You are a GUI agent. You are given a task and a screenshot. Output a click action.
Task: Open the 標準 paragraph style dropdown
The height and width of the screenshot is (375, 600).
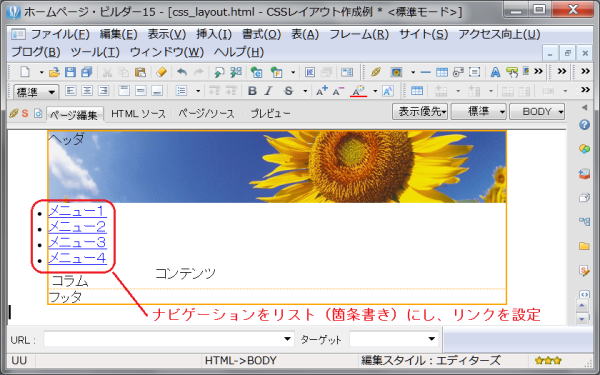tap(36, 92)
